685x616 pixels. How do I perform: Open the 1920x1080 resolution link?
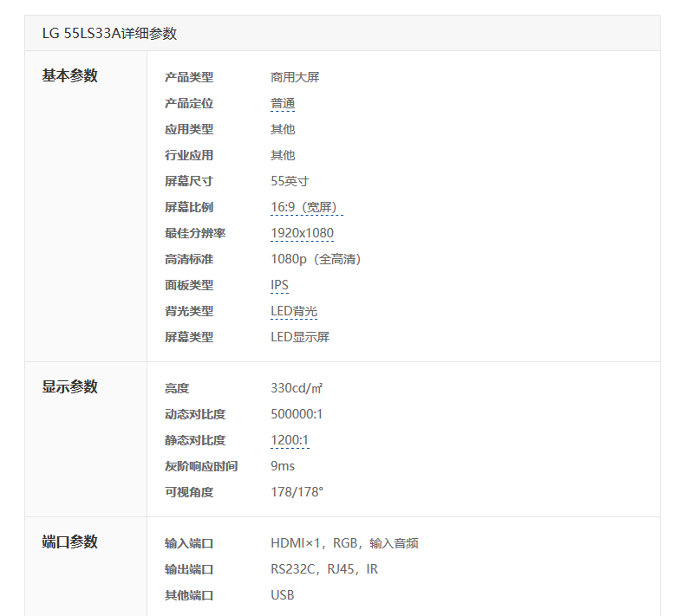[302, 233]
